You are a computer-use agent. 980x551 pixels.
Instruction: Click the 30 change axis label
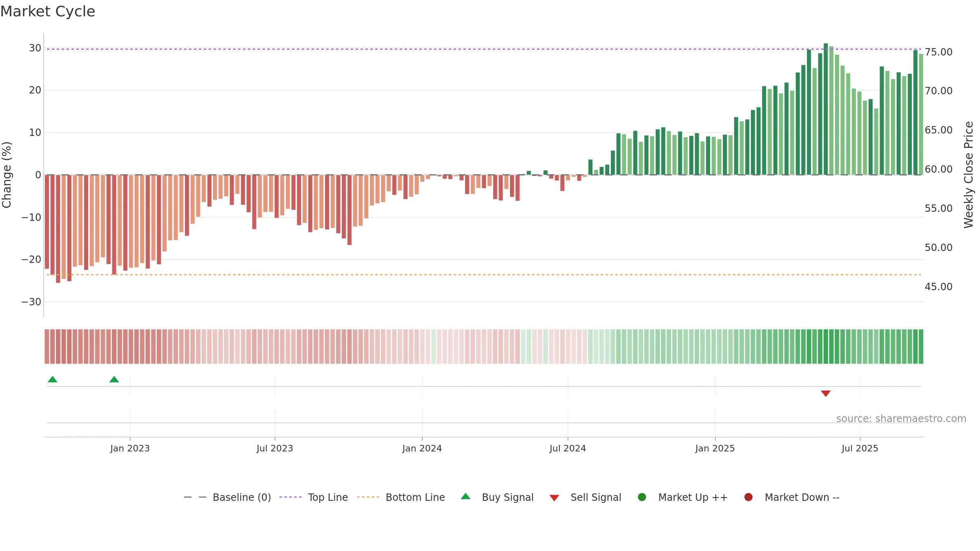point(35,48)
